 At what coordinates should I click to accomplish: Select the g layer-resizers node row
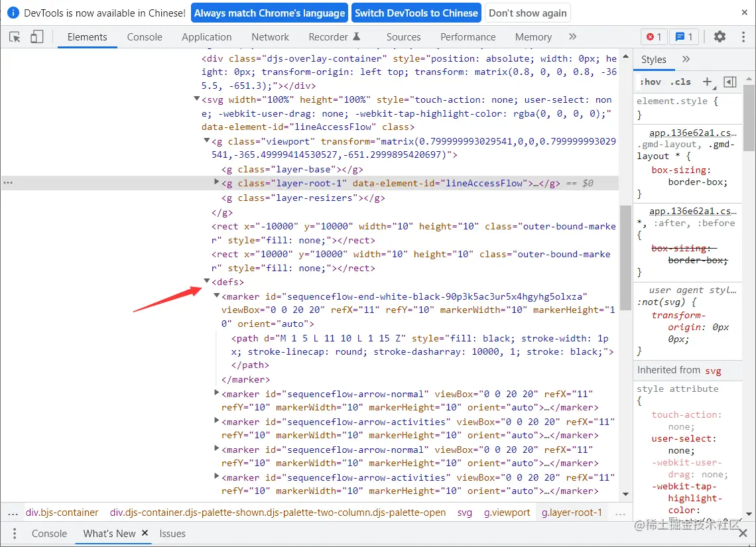tap(303, 198)
